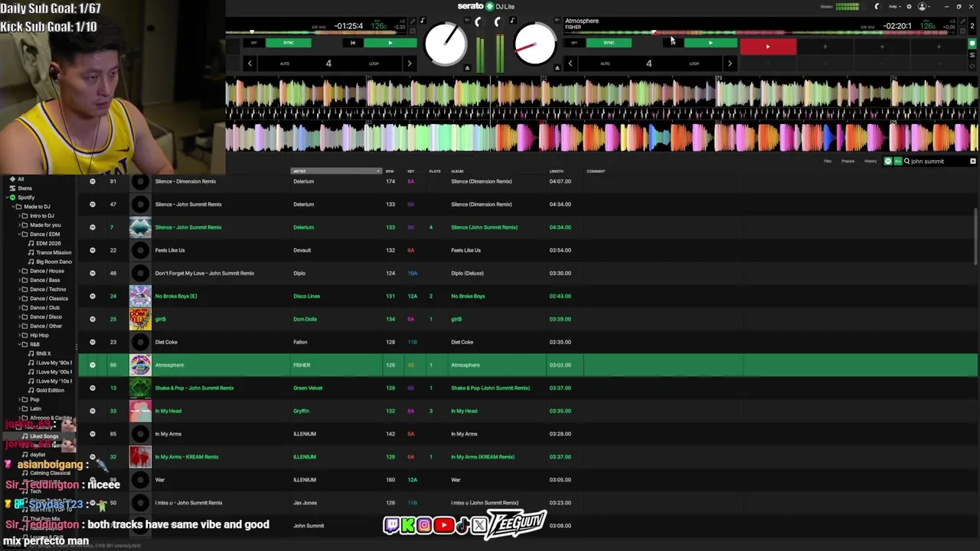Increase left deck auto loop length
This screenshot has width=980, height=551.
409,64
